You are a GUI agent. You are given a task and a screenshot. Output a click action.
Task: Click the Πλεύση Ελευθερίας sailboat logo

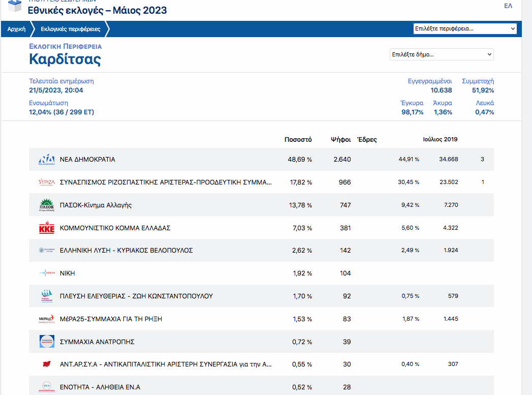pyautogui.click(x=47, y=296)
